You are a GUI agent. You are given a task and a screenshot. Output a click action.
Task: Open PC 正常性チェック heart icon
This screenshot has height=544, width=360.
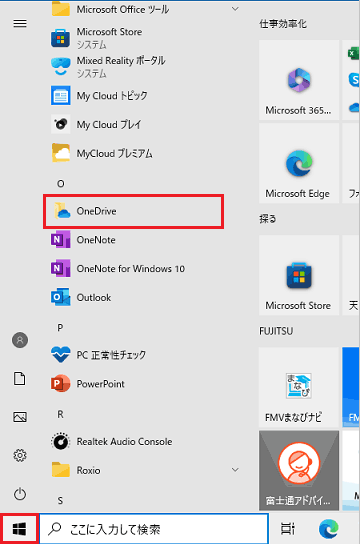point(61,355)
